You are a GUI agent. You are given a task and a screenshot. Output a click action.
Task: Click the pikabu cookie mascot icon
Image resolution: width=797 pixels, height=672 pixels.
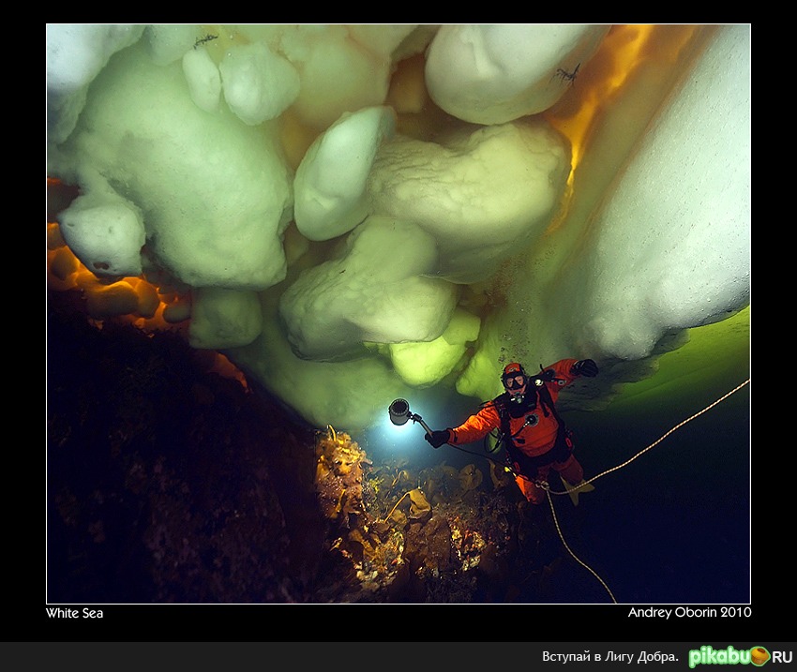coord(759,656)
